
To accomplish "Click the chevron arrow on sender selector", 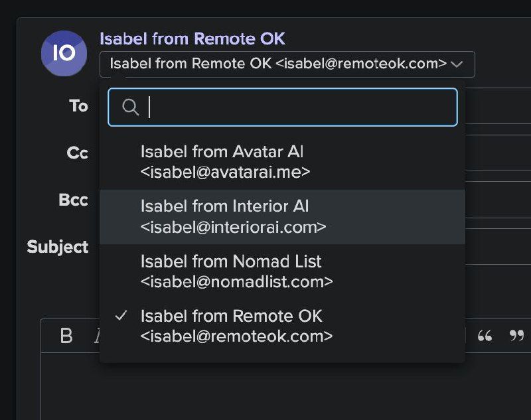I will pyautogui.click(x=457, y=64).
